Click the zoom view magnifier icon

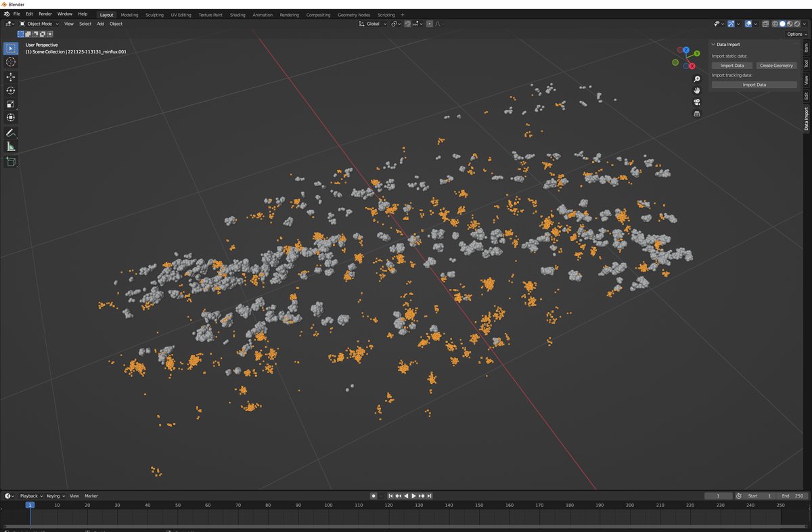pos(697,79)
